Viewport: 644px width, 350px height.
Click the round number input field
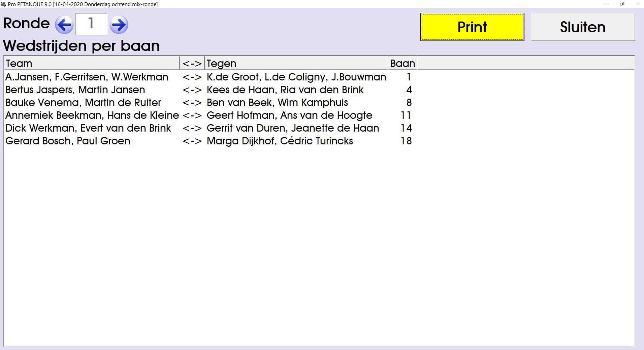[x=91, y=24]
